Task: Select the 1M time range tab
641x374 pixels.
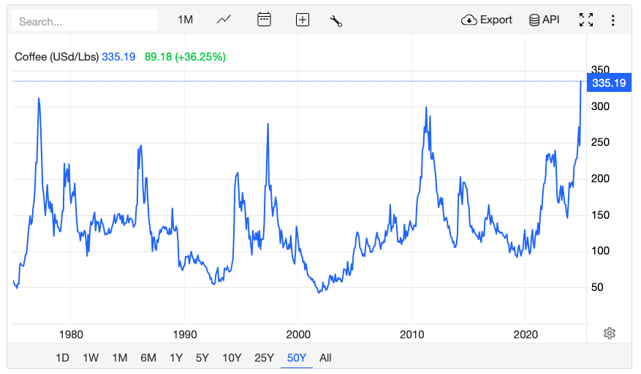Action: point(120,358)
